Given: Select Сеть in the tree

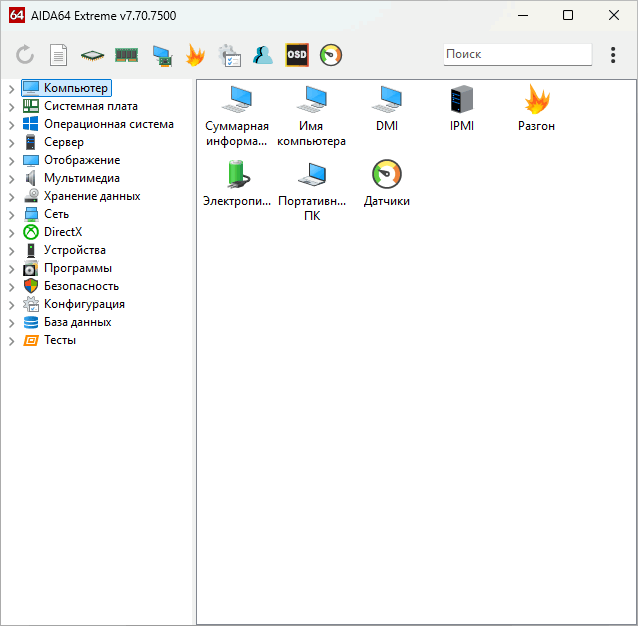Looking at the screenshot, I should (x=46, y=214).
